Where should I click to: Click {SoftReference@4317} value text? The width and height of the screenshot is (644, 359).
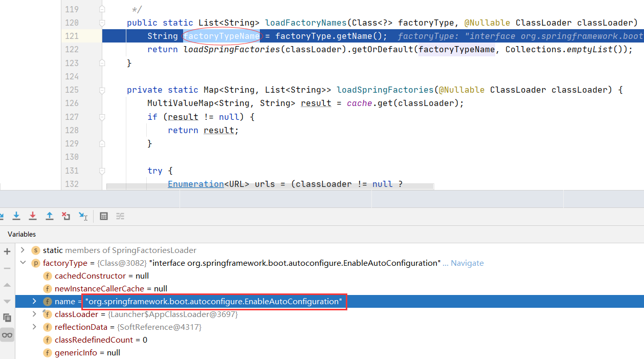coord(160,327)
